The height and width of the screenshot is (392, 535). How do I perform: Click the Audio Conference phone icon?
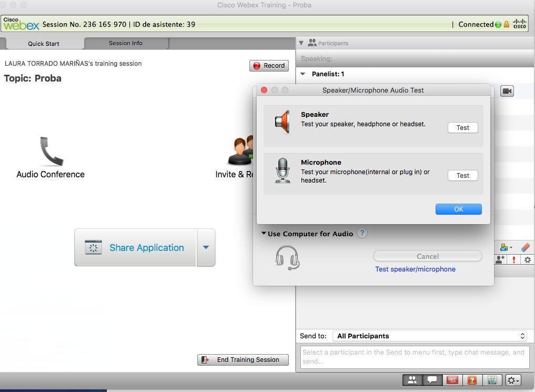pyautogui.click(x=51, y=152)
